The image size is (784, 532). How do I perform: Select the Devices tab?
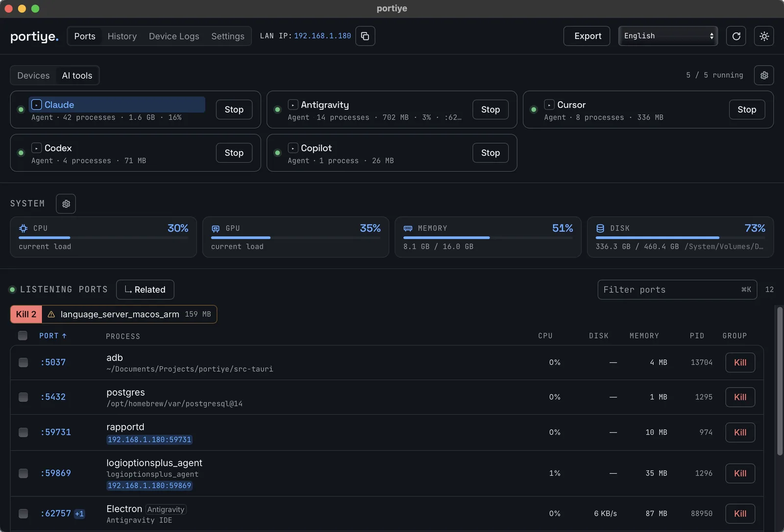pos(33,75)
